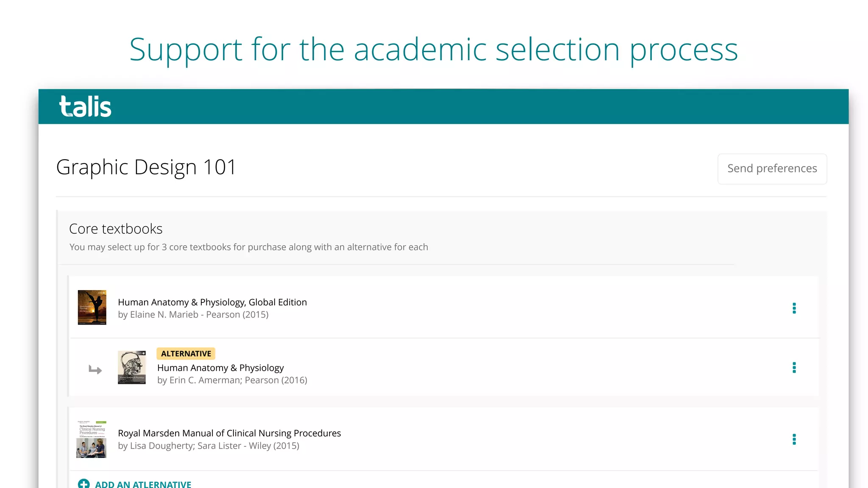Open options menu for Amerman alternative textbook
Viewport: 868px width, 488px height.
coord(794,367)
